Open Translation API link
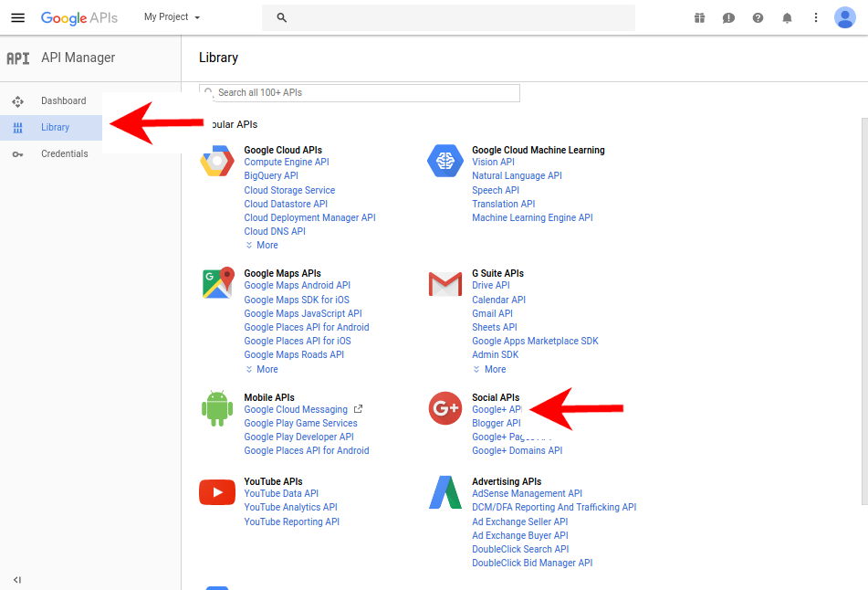Screen dimensions: 868x590 point(504,204)
